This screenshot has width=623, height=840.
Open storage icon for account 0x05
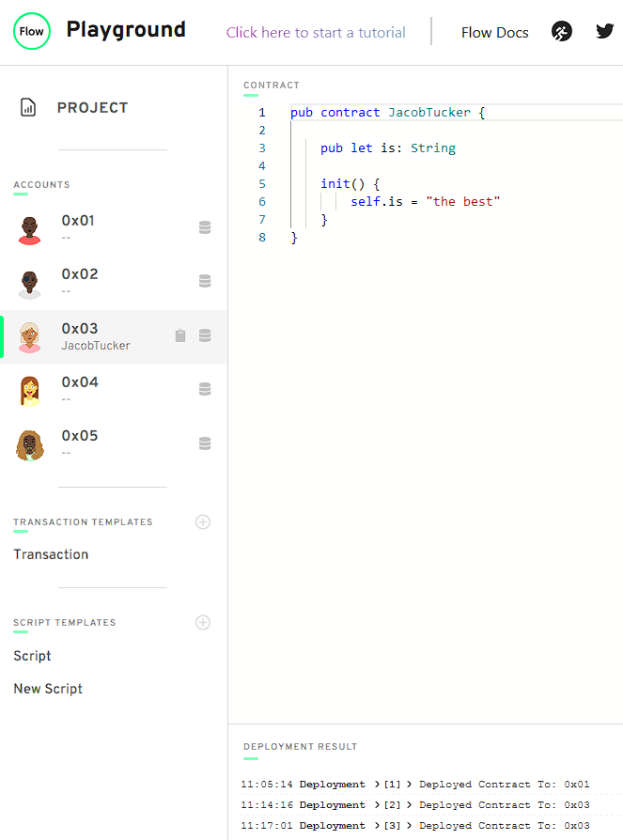[x=205, y=443]
